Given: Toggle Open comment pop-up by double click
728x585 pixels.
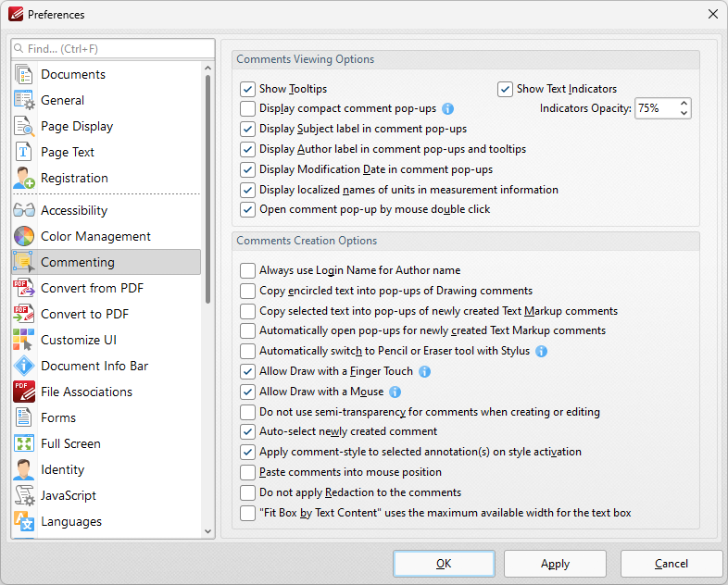Looking at the screenshot, I should tap(247, 210).
